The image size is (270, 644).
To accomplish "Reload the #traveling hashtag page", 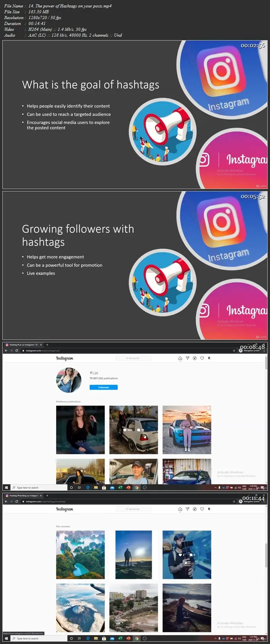I will [17, 501].
